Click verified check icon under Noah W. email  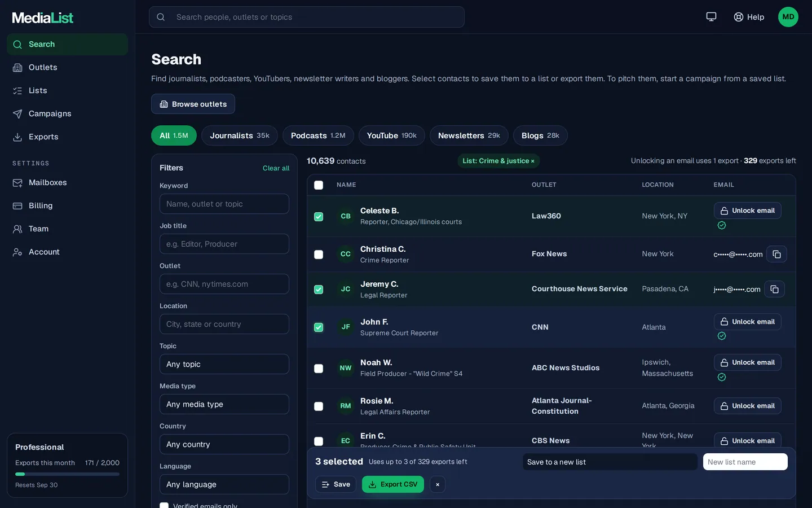[x=721, y=377]
